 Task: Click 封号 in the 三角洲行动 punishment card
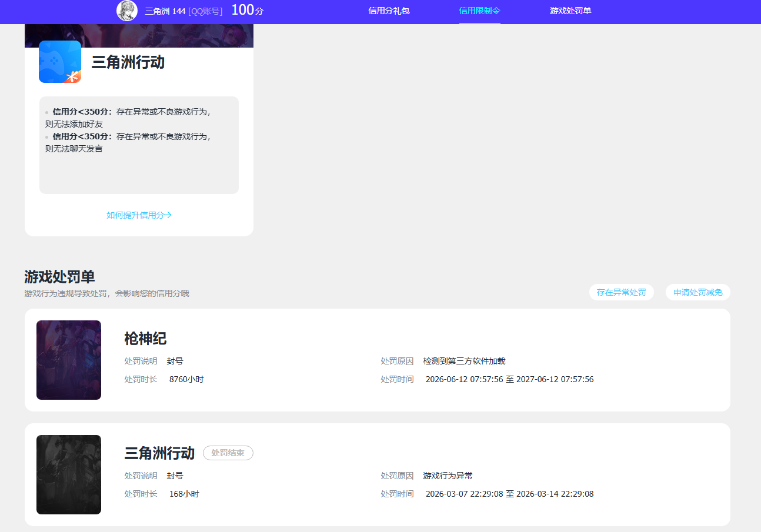(x=175, y=476)
